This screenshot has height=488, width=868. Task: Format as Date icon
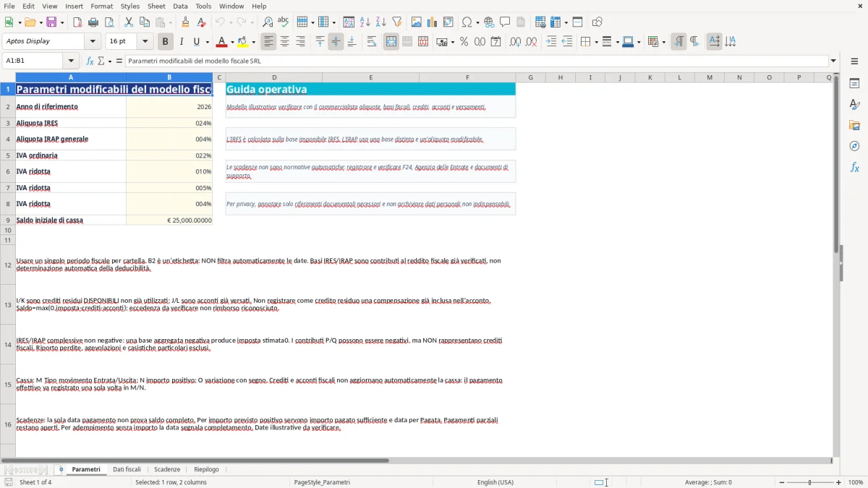click(x=495, y=42)
